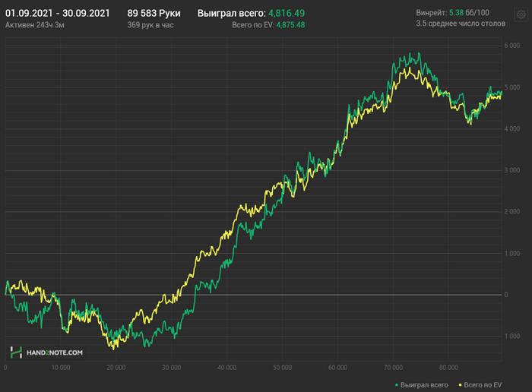Screen dimensions: 532x392
Task: Click the total won value 4,816.49
Action: [x=287, y=13]
